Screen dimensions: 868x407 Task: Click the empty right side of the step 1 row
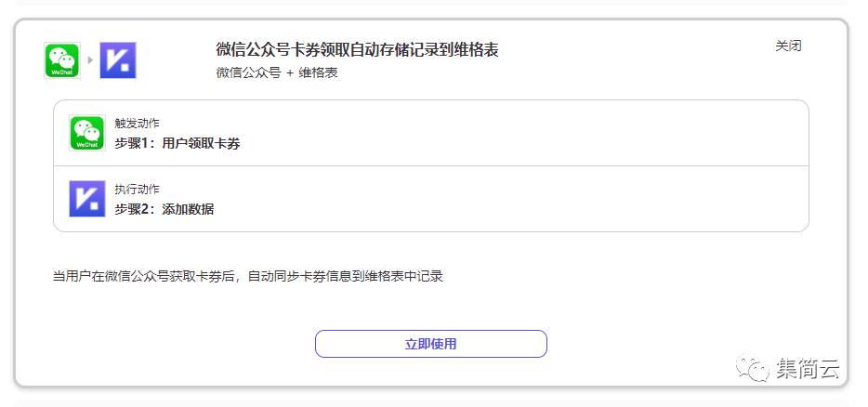click(604, 133)
